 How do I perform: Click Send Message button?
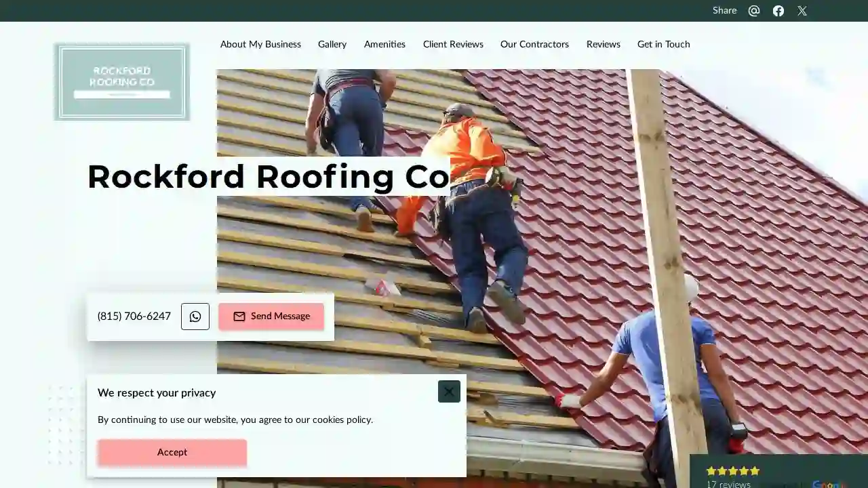point(271,317)
